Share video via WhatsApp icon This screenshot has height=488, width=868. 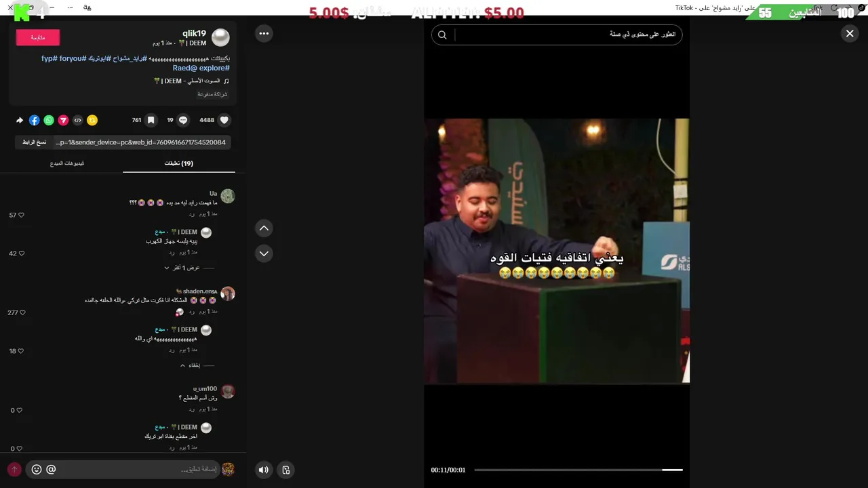tap(49, 120)
